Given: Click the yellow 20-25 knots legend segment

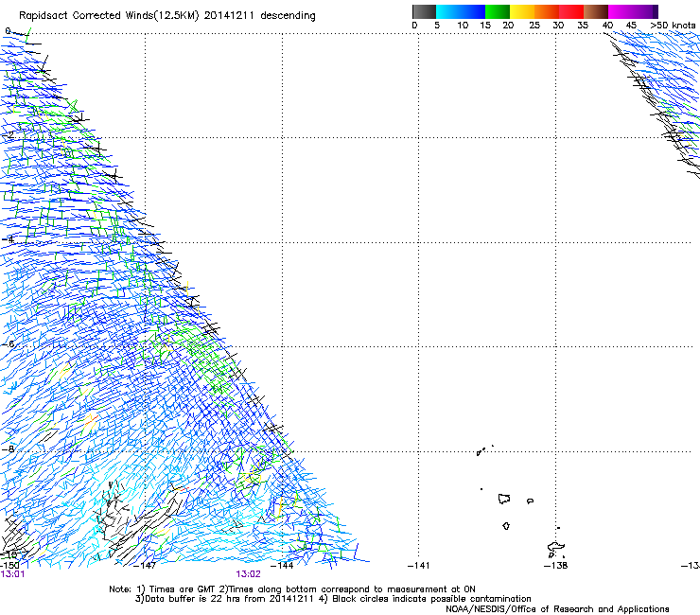Looking at the screenshot, I should pos(522,11).
